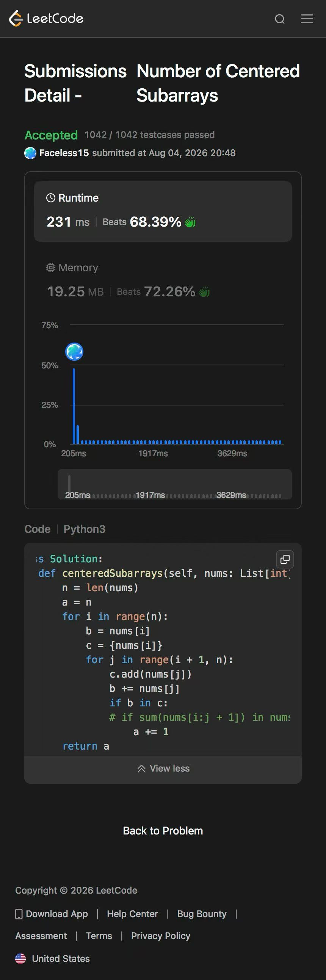The image size is (326, 980).
Task: Click 'Copyright © 2026 LeetCode' text
Action: (76, 890)
